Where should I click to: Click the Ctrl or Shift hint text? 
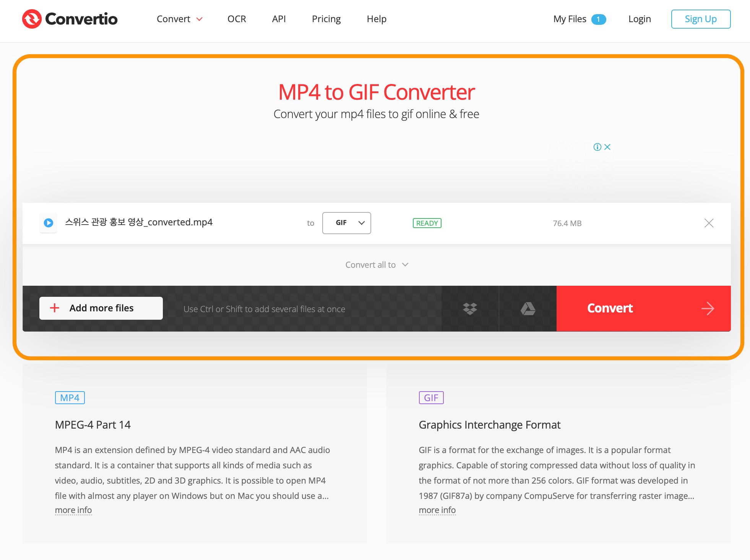tap(264, 309)
